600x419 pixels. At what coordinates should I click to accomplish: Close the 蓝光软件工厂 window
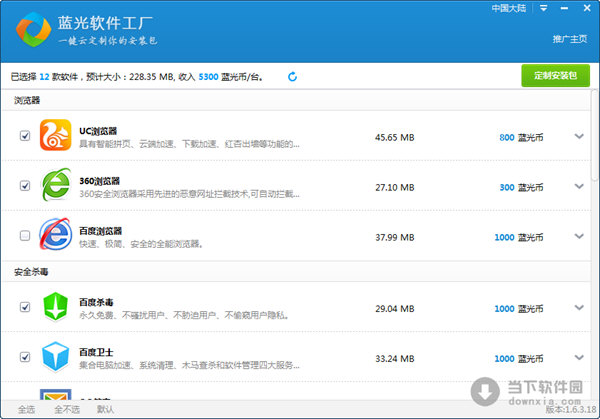(587, 8)
